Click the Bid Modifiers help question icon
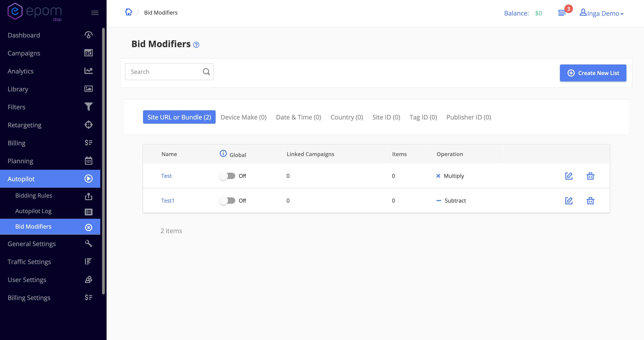The image size is (644, 340). pyautogui.click(x=196, y=45)
